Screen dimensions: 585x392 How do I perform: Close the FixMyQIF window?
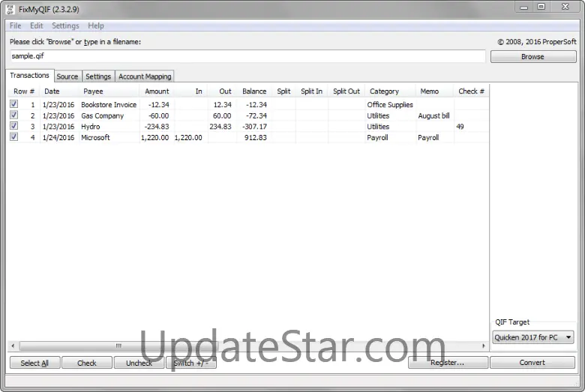(x=565, y=7)
